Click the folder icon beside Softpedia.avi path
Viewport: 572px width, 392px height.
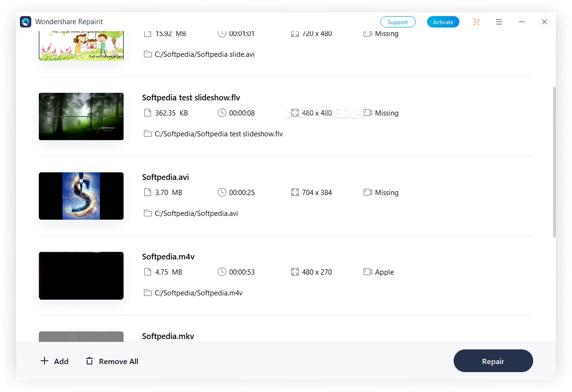148,214
